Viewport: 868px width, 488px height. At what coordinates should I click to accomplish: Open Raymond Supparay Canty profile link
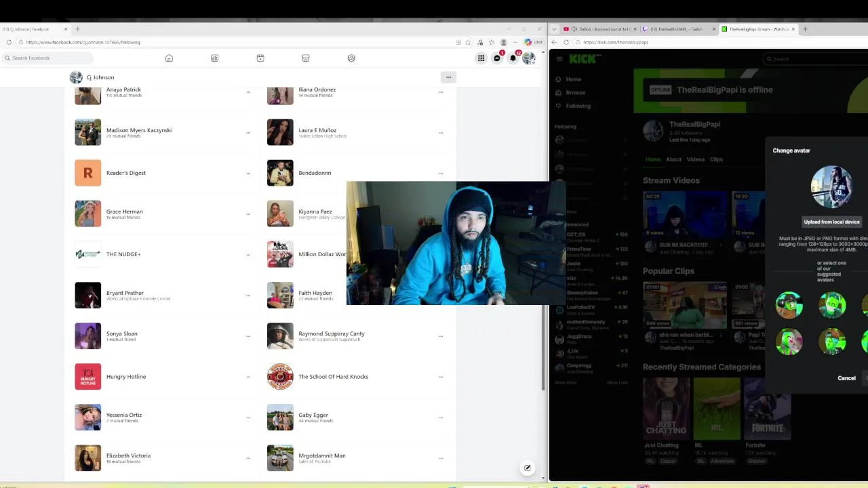pyautogui.click(x=332, y=333)
